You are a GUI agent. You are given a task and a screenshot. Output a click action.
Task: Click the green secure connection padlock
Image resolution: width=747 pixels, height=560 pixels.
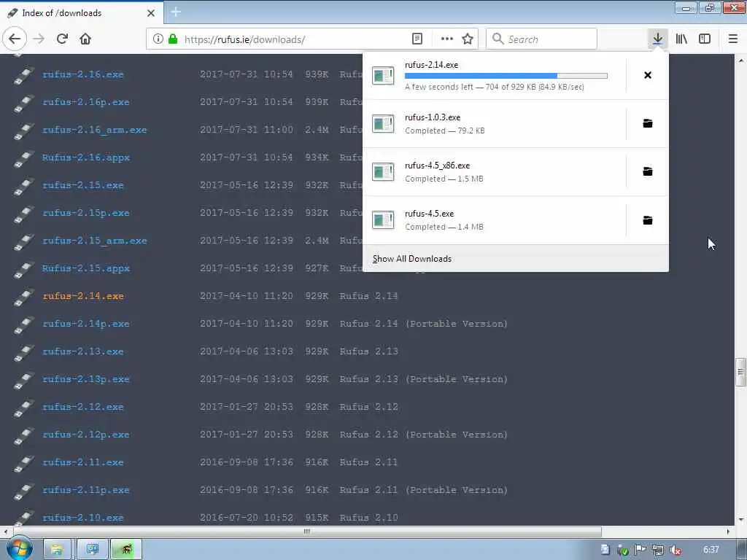click(173, 39)
